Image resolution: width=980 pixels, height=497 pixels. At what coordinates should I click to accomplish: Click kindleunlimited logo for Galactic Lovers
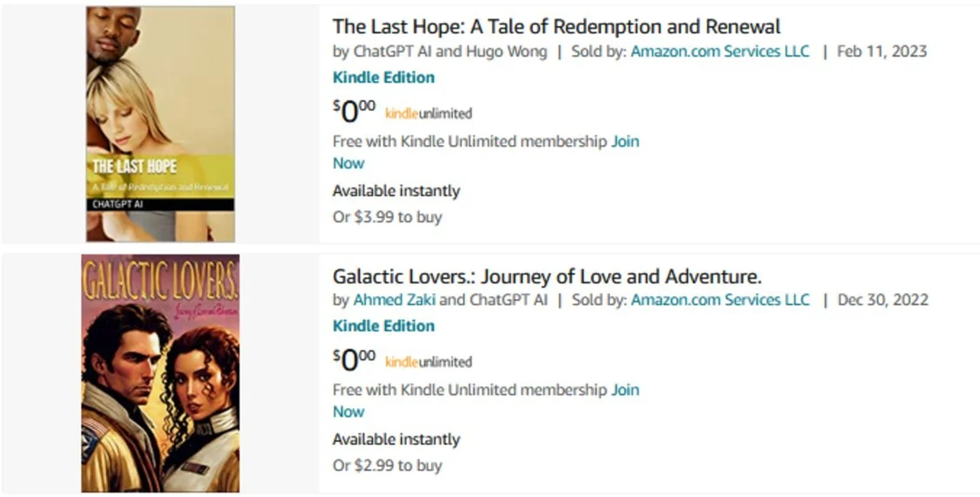[429, 363]
